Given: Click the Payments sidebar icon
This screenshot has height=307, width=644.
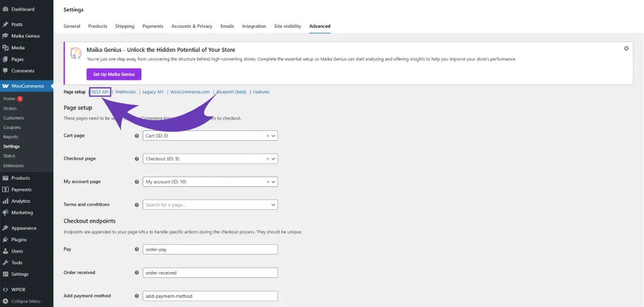Looking at the screenshot, I should click(x=5, y=189).
